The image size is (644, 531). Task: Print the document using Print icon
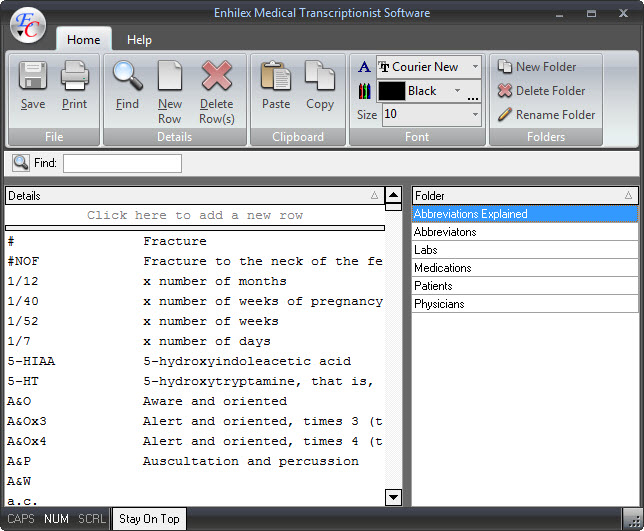pyautogui.click(x=75, y=83)
